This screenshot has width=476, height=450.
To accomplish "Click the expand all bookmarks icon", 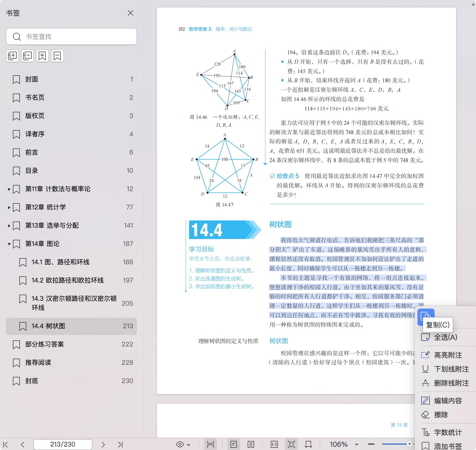I will coord(12,56).
